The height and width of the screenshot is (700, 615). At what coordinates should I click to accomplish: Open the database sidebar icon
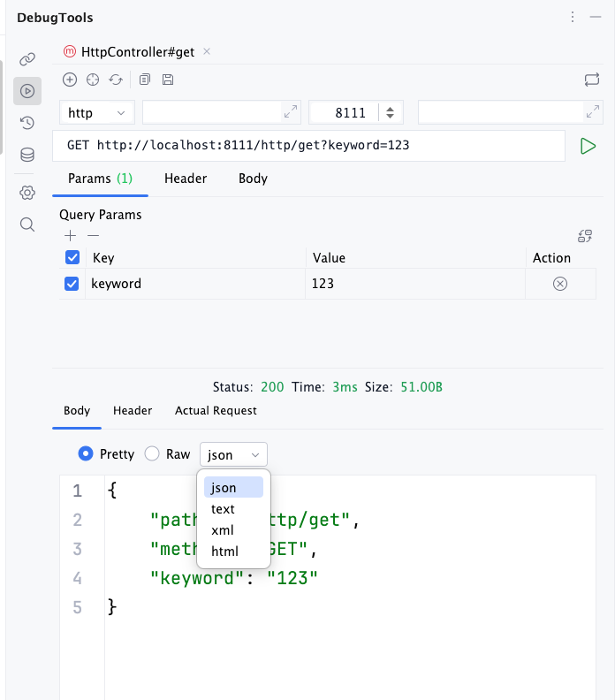tap(27, 155)
